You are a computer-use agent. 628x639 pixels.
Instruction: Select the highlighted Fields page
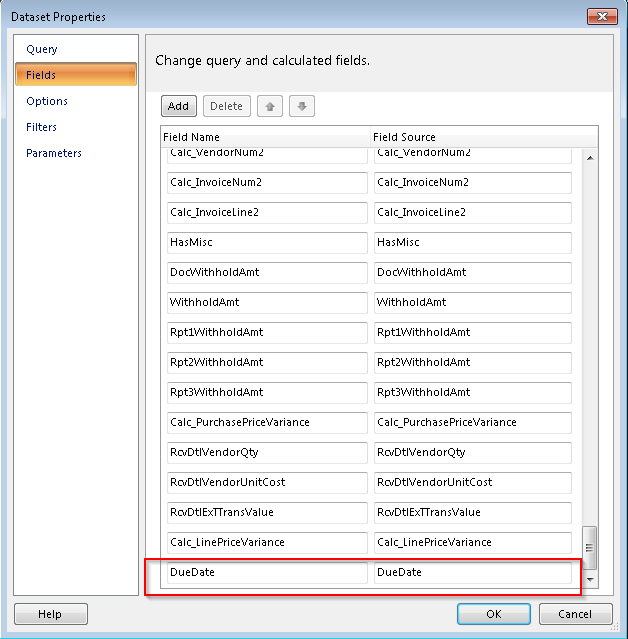[x=76, y=75]
